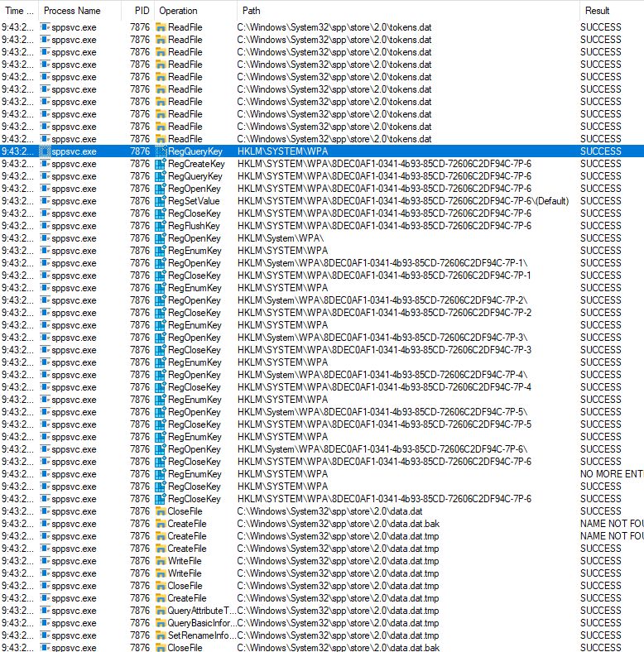The height and width of the screenshot is (652, 644).
Task: Select the highlighted HKLM\SYSTEM\WPA path cell
Action: (283, 151)
